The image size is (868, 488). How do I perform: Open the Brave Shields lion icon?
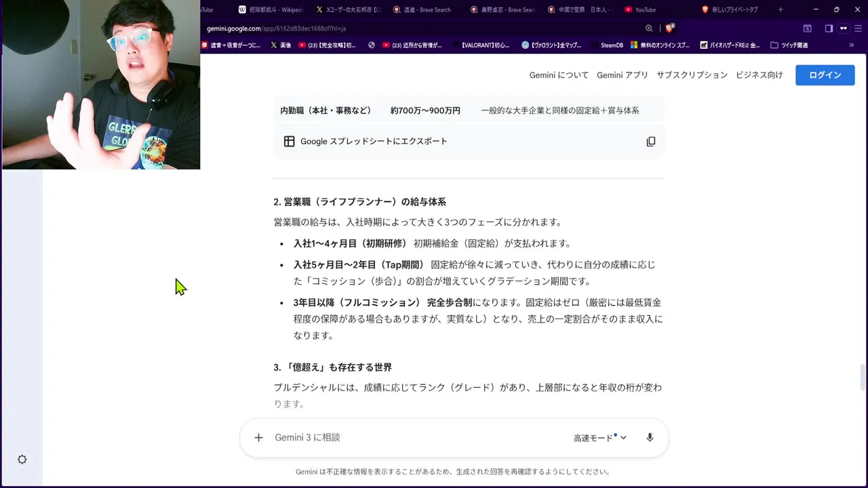(670, 28)
